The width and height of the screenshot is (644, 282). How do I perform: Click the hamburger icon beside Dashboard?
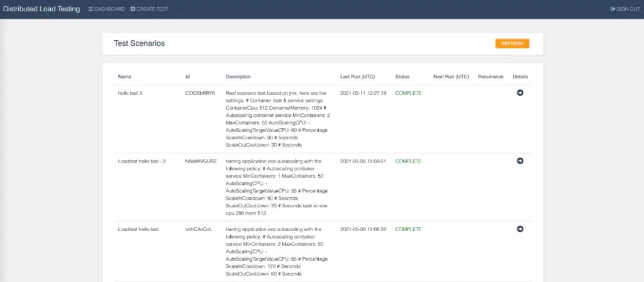(91, 9)
